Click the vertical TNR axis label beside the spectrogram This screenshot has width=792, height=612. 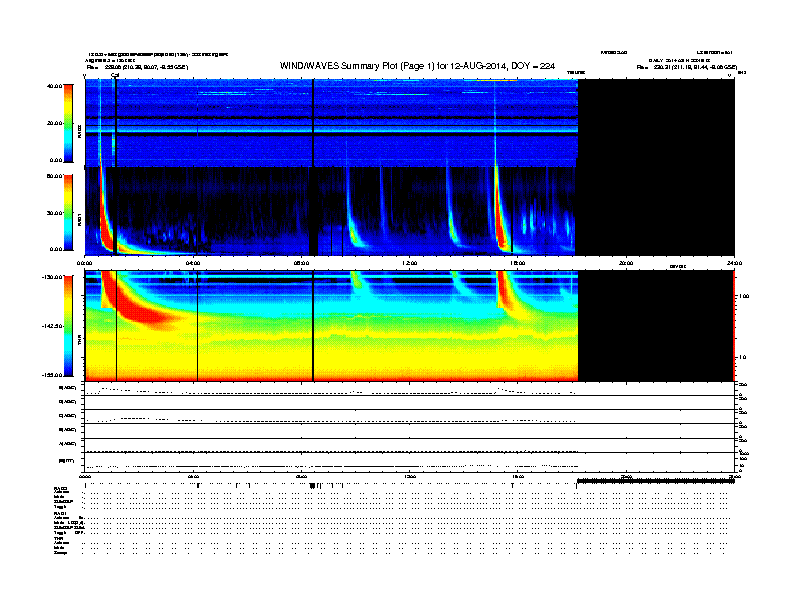(79, 342)
